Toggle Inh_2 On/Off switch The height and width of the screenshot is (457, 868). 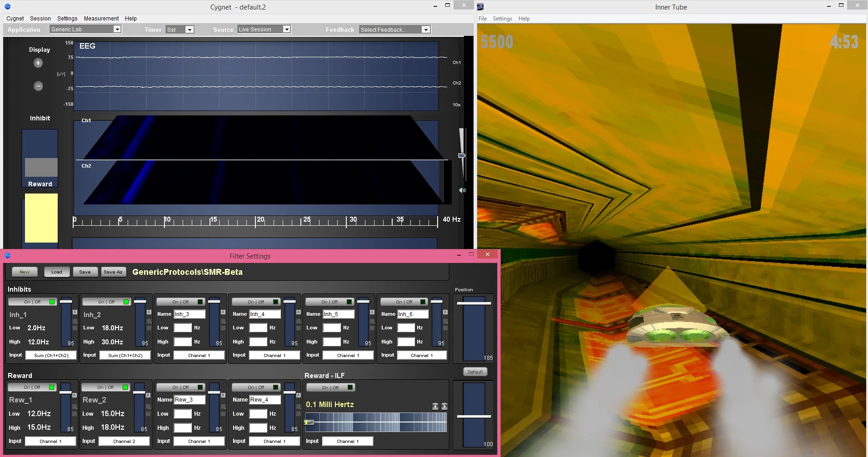coord(106,302)
